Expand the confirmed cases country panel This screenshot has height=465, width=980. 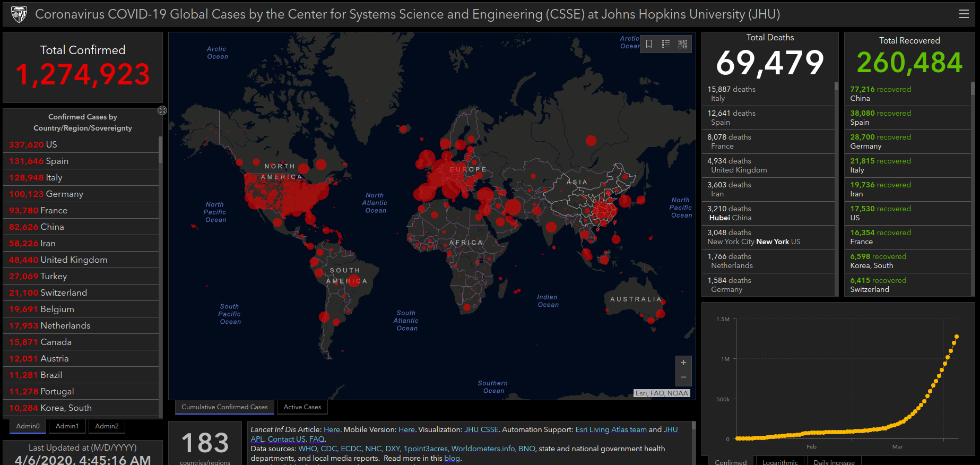click(162, 110)
